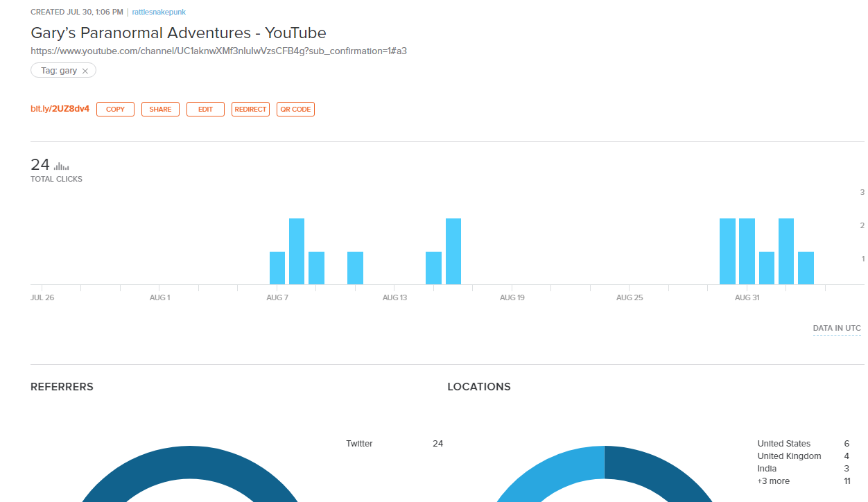Select the India location row
868x502 pixels.
coord(803,469)
